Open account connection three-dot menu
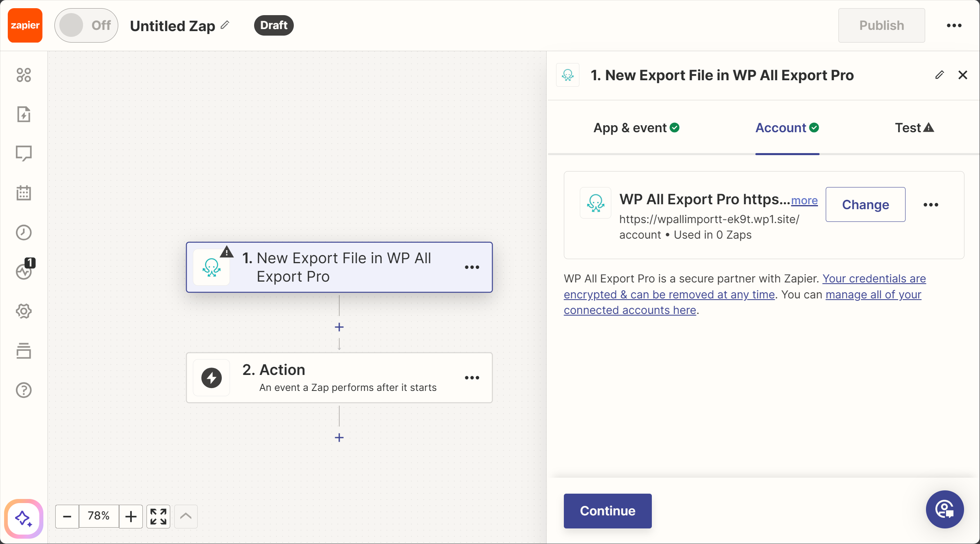The width and height of the screenshot is (980, 544). click(930, 205)
